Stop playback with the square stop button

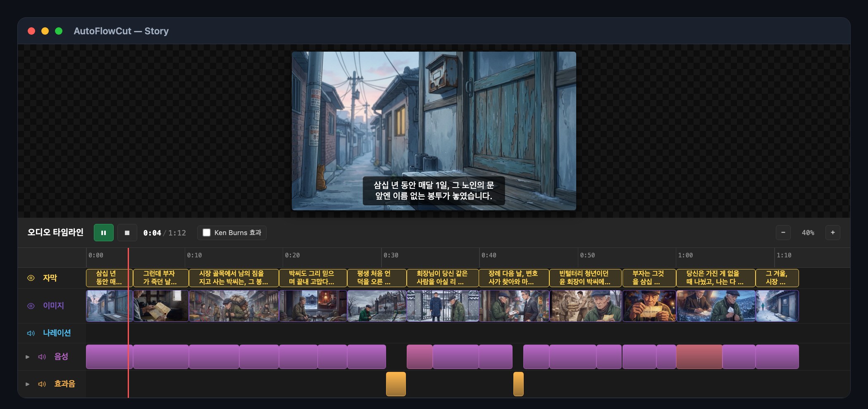click(x=127, y=233)
